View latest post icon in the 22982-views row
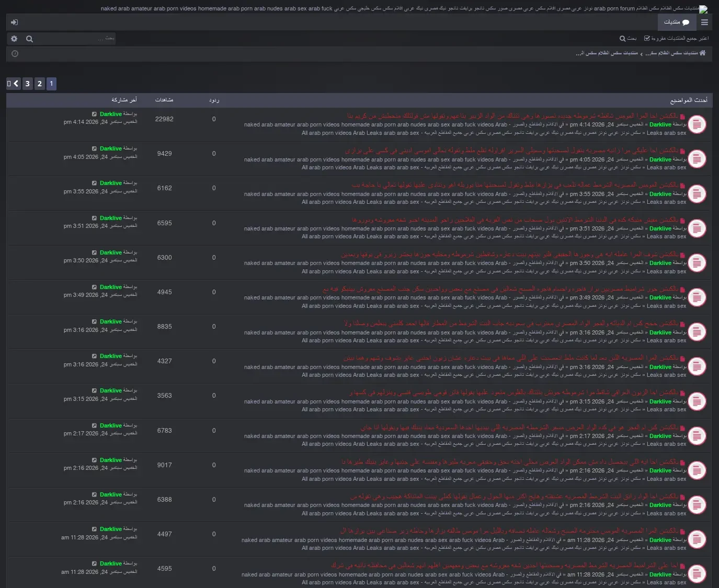Screen dimensions: 719x588 coord(94,114)
